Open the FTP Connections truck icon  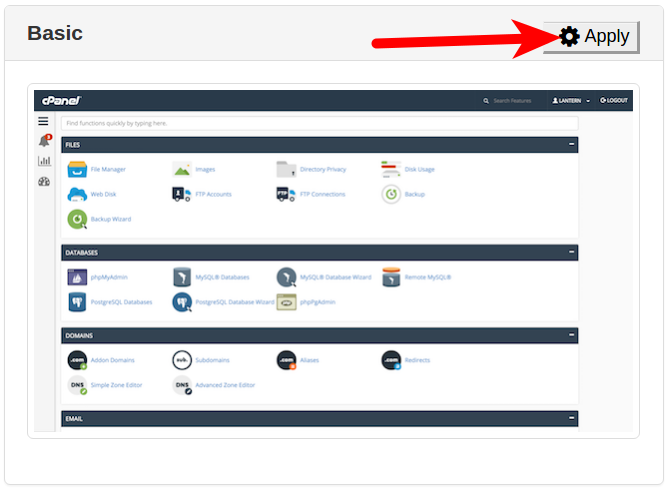(x=286, y=194)
